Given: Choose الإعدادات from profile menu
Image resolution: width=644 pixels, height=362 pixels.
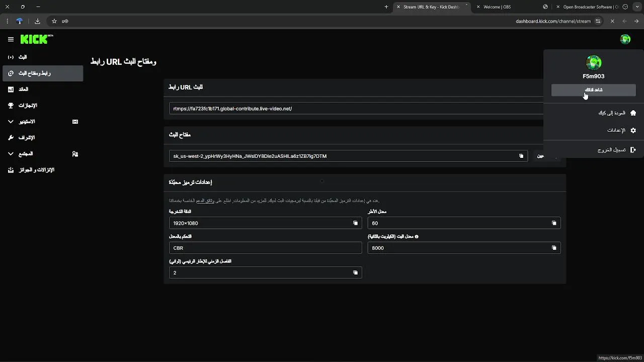Looking at the screenshot, I should [594, 130].
